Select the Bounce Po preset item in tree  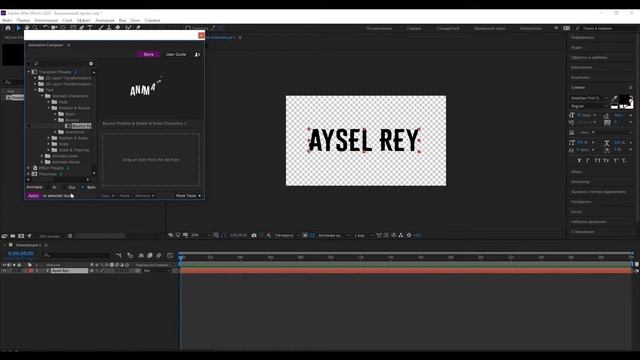pos(81,126)
